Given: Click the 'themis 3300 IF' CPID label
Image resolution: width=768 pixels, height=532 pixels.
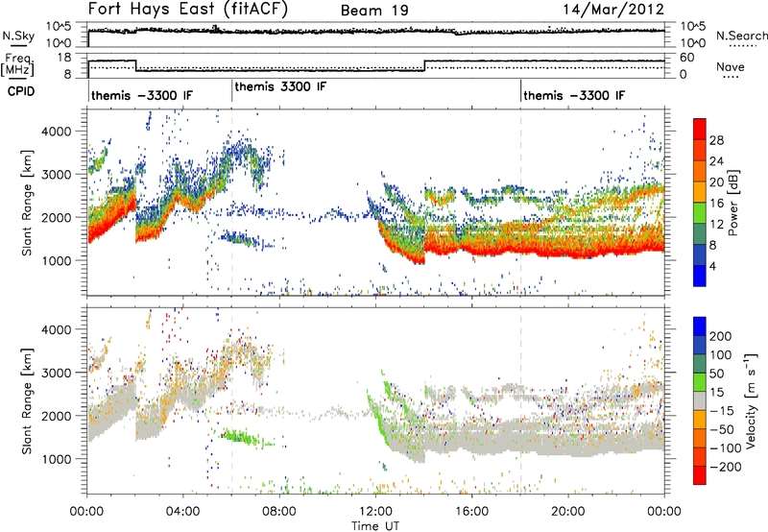Looking at the screenshot, I should pos(280,86).
